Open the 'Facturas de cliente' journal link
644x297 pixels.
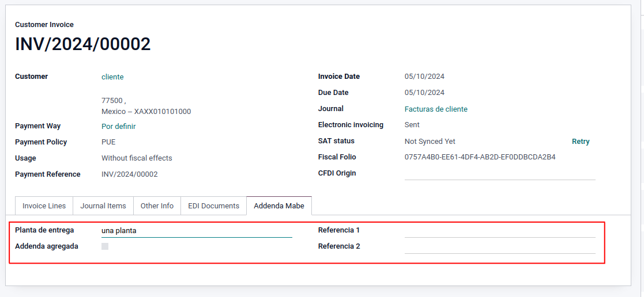436,109
